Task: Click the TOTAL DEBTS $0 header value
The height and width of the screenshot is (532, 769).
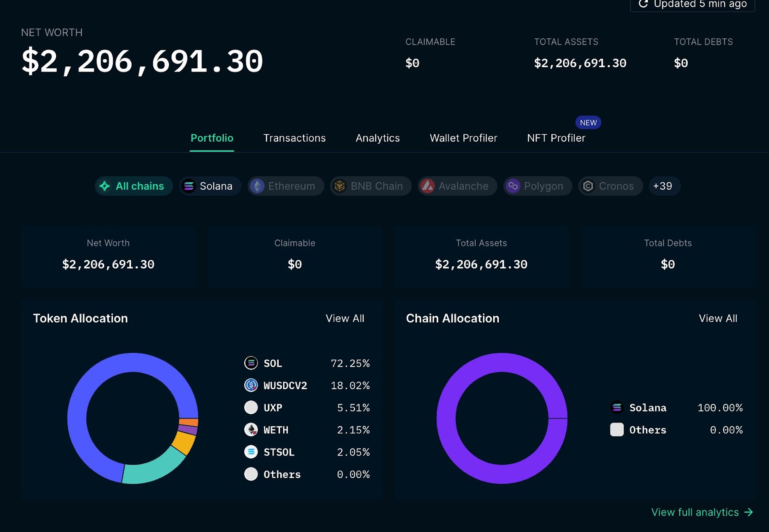Action: tap(681, 63)
